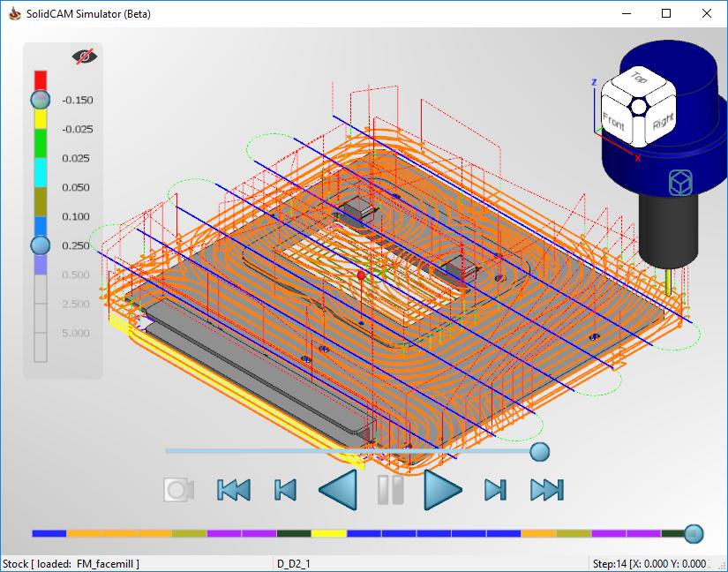728x572 pixels.
Task: Click first dark green segment in operations timeline
Action: (294, 534)
